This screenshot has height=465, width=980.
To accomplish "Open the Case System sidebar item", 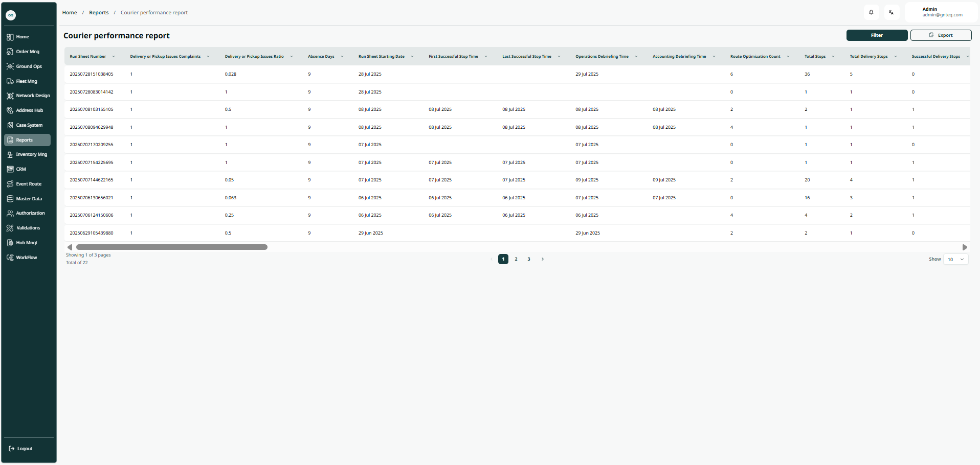I will point(10,125).
